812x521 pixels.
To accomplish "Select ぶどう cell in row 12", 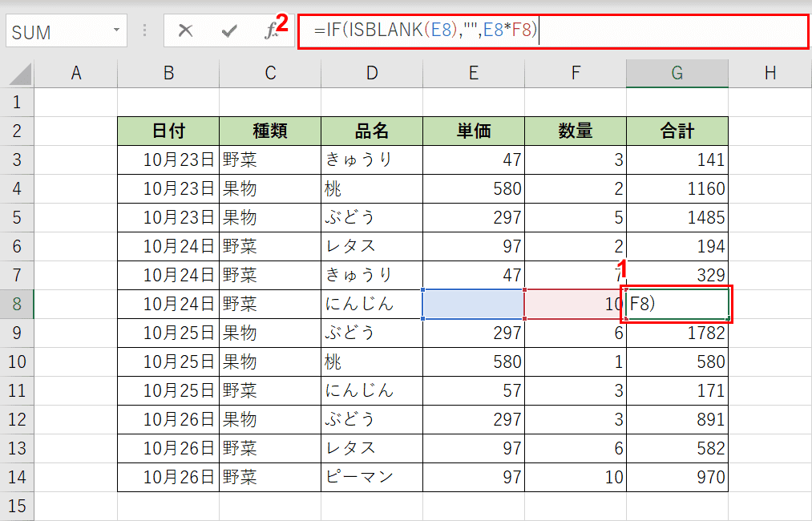I will 372,419.
